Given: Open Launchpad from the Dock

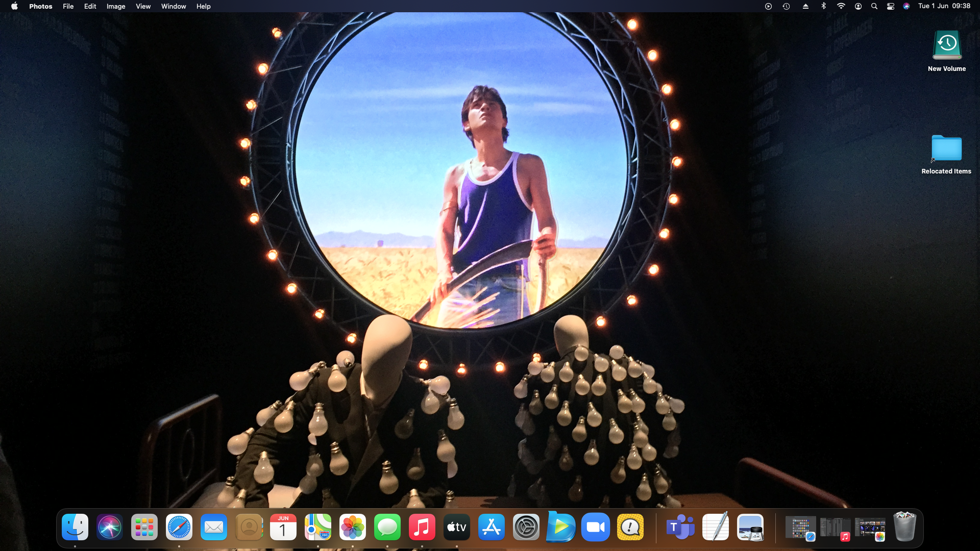Looking at the screenshot, I should pyautogui.click(x=144, y=527).
